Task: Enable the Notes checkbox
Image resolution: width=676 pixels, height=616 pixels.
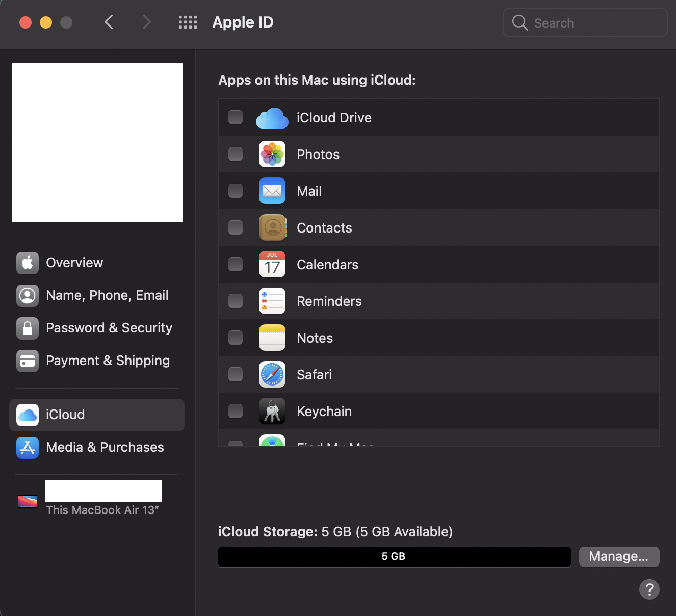Action: pos(236,338)
